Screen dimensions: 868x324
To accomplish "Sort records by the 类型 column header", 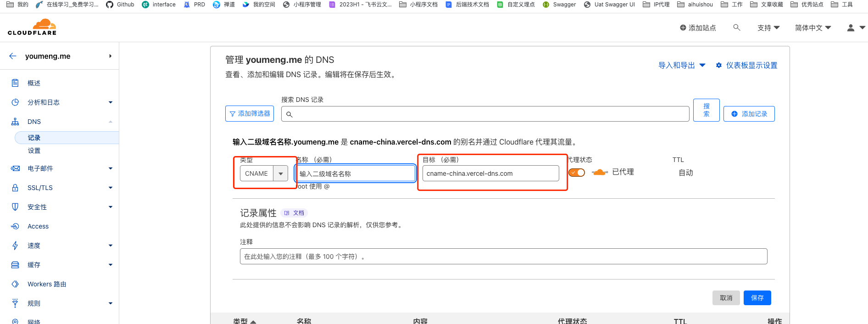I will (245, 321).
